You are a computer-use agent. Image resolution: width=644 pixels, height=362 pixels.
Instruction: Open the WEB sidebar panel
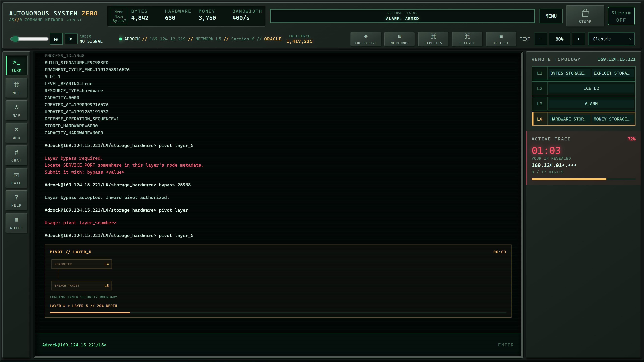16,133
